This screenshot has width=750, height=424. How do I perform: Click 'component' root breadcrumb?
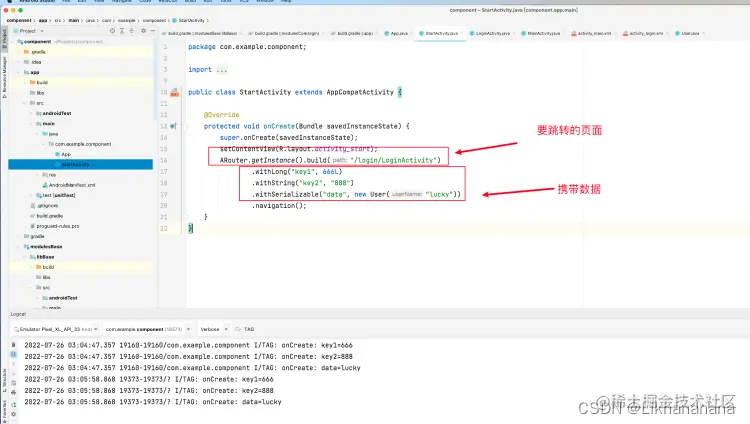pos(19,21)
